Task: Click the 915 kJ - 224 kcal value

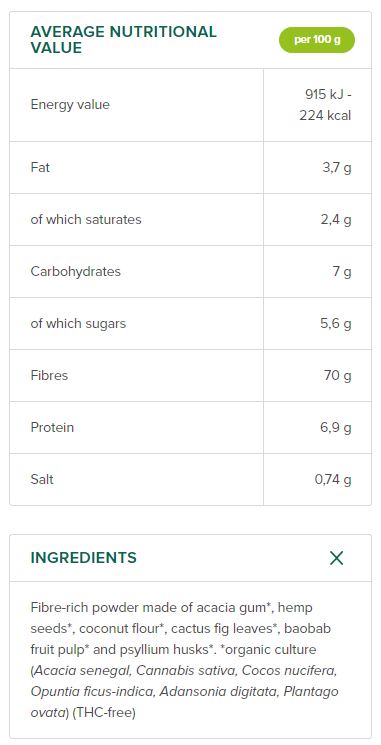Action: pyautogui.click(x=325, y=105)
